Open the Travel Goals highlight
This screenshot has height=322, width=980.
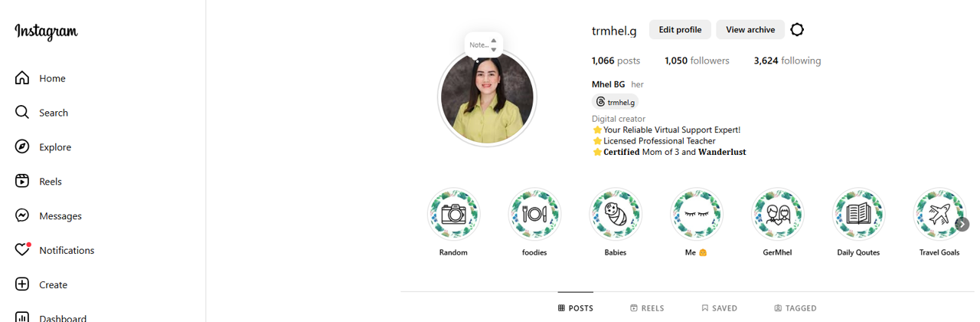point(939,223)
